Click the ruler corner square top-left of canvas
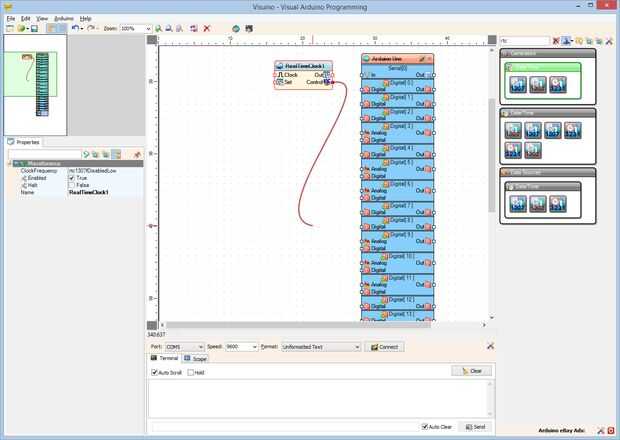The image size is (620, 440). 152,40
